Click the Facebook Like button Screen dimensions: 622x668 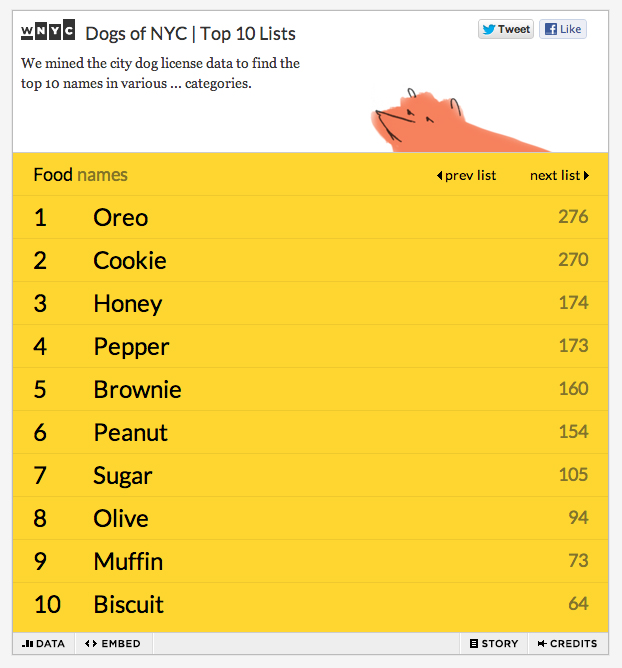coord(562,29)
